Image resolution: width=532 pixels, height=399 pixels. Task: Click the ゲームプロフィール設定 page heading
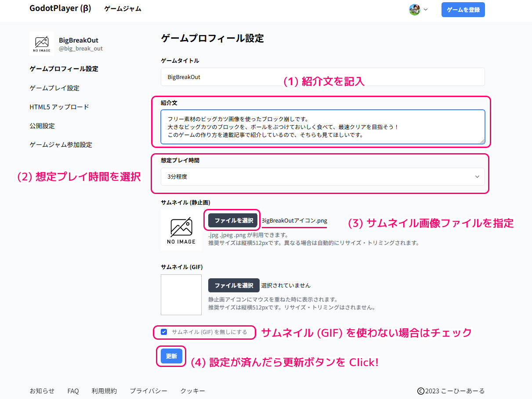(x=213, y=38)
